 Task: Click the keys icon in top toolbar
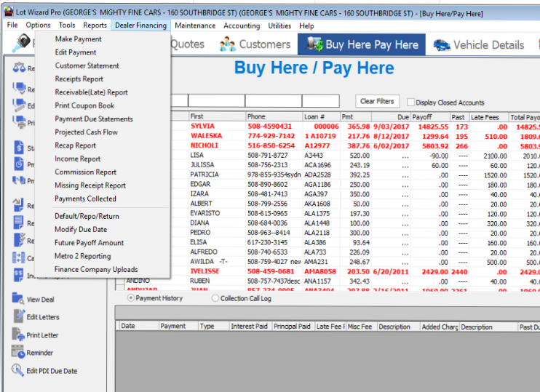click(x=22, y=43)
